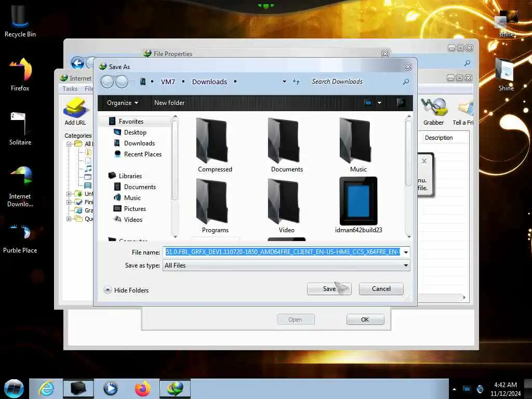Click the File name input field
The image size is (532, 399).
pyautogui.click(x=282, y=252)
